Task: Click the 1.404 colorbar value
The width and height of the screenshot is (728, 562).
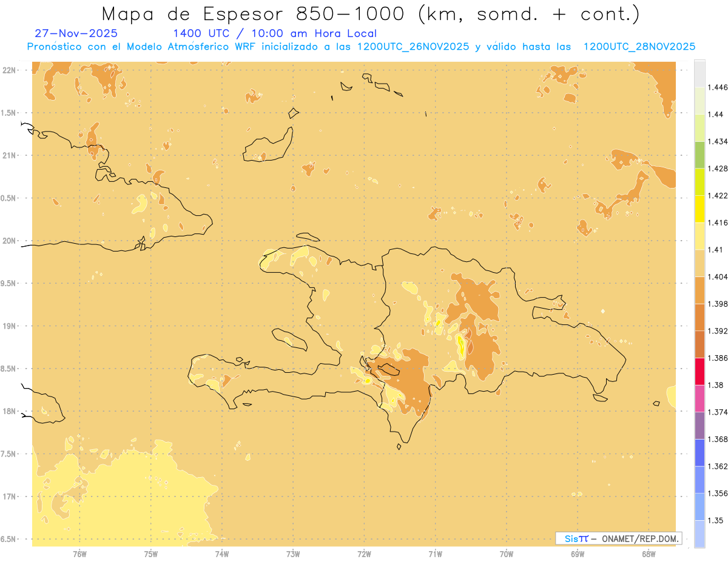Action: pos(717,276)
